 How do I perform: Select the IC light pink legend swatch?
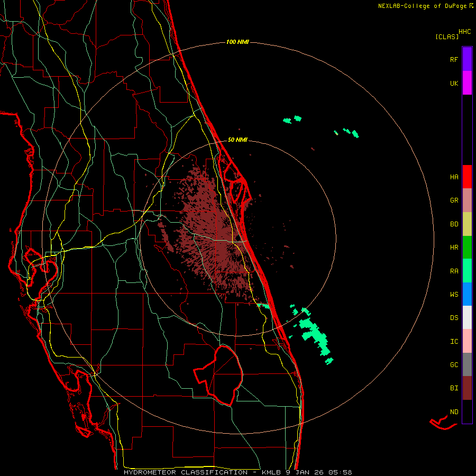[467, 341]
